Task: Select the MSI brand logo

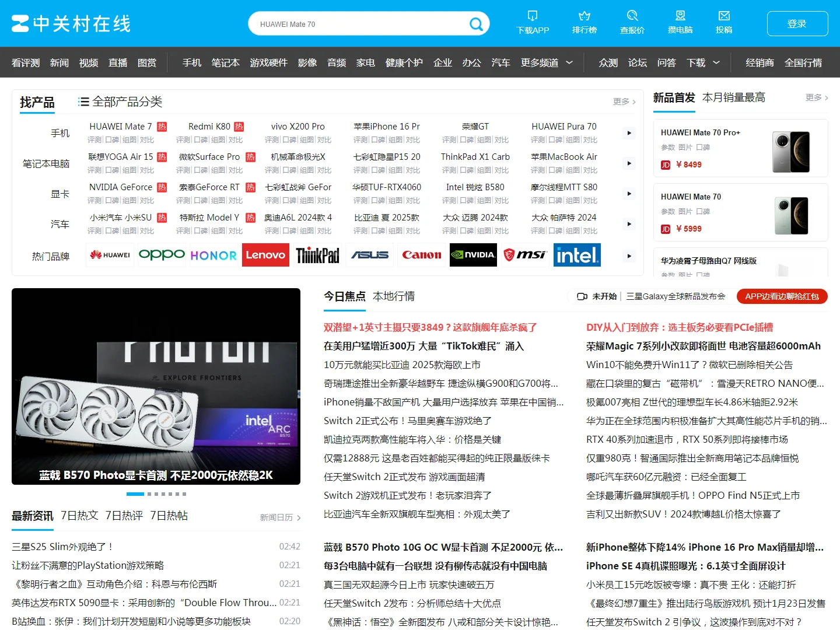Action: 525,255
